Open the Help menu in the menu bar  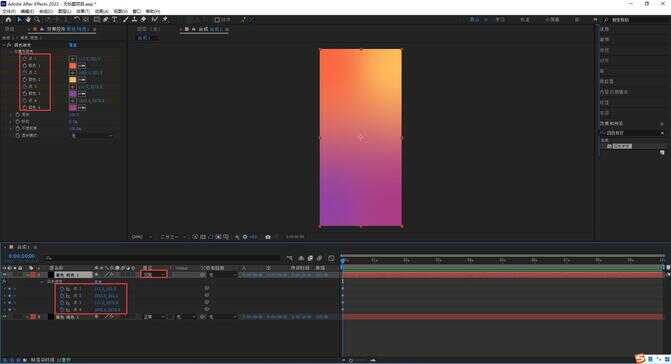(x=152, y=11)
